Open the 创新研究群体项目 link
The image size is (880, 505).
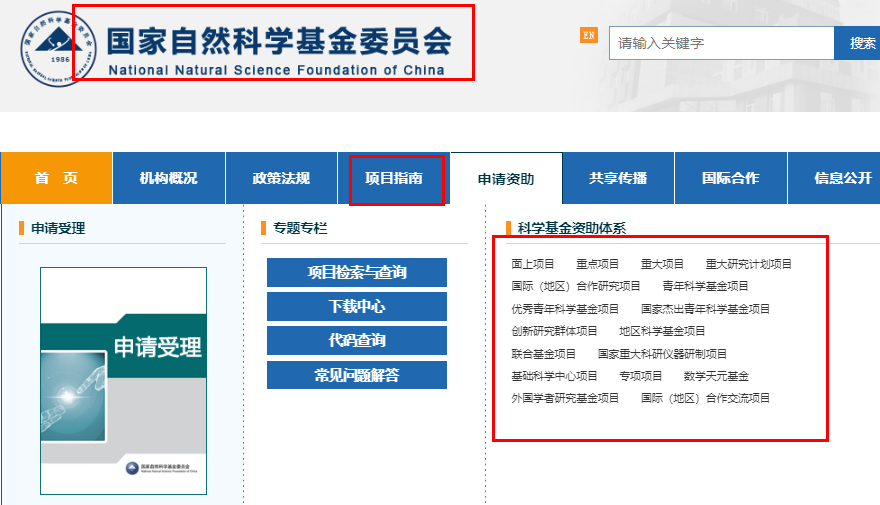tap(554, 331)
